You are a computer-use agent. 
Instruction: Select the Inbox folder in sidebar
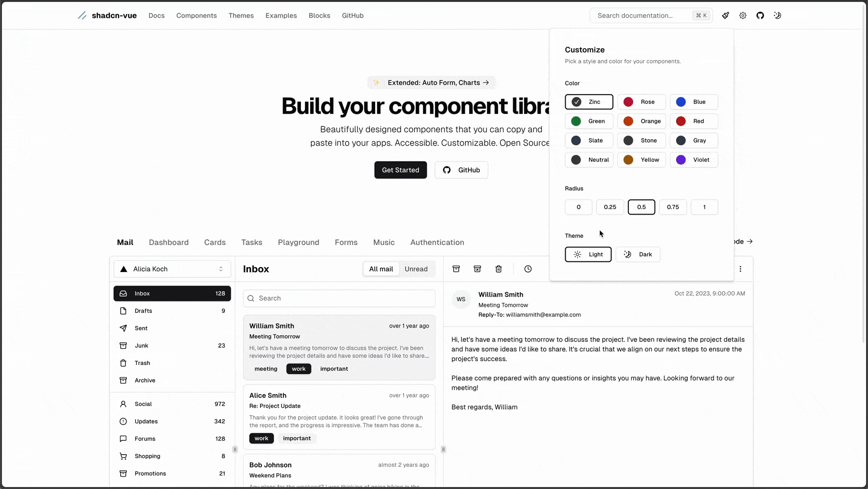172,293
